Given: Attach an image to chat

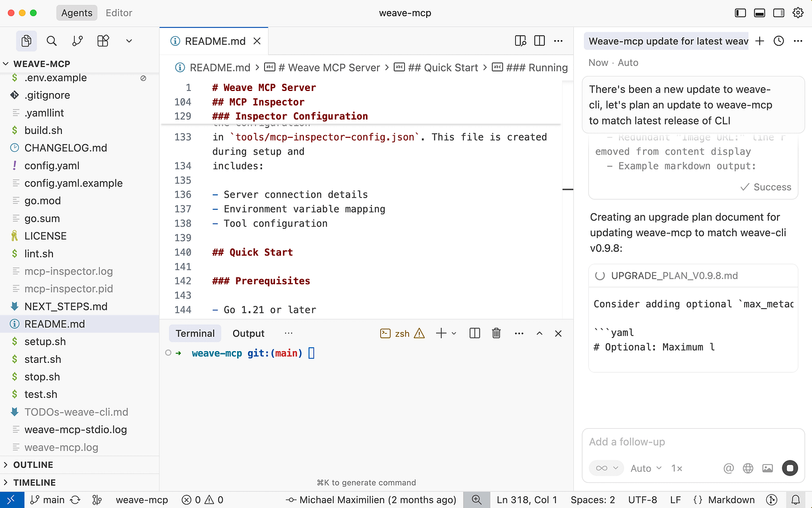Looking at the screenshot, I should coord(768,468).
